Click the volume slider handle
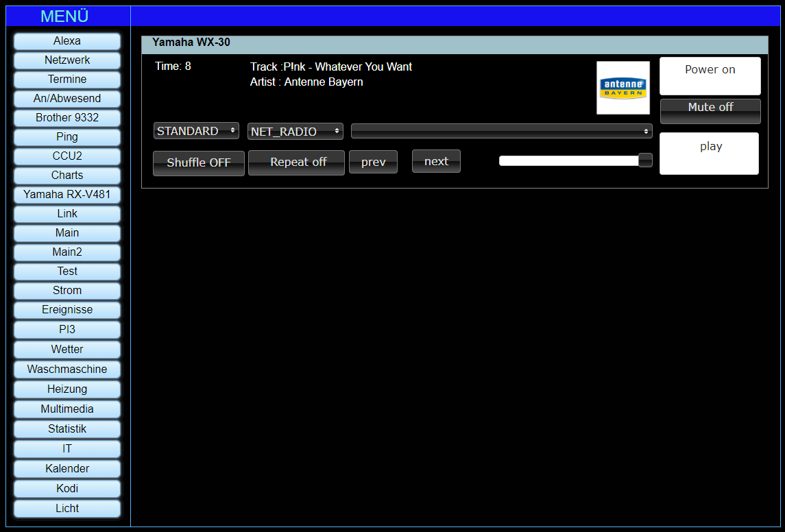The image size is (785, 532). (645, 160)
